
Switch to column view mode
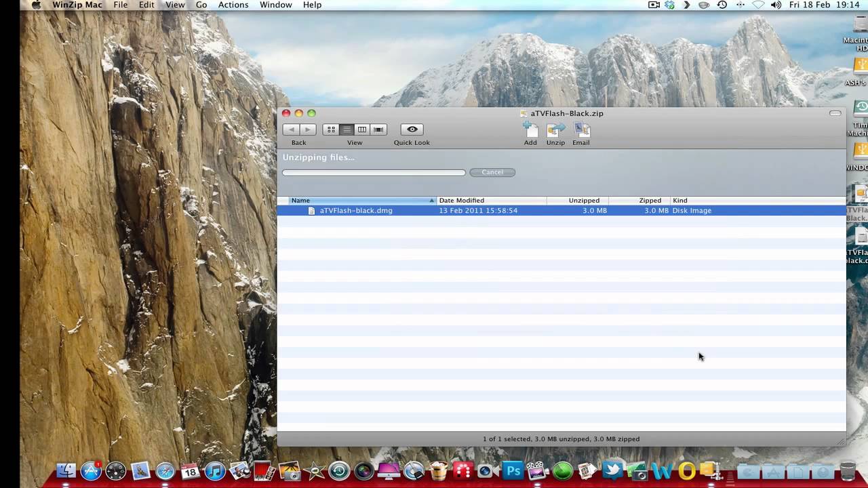pyautogui.click(x=362, y=129)
